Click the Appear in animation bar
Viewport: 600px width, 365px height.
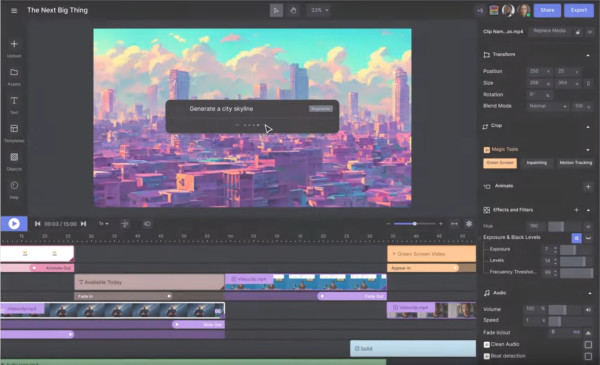tap(423, 268)
